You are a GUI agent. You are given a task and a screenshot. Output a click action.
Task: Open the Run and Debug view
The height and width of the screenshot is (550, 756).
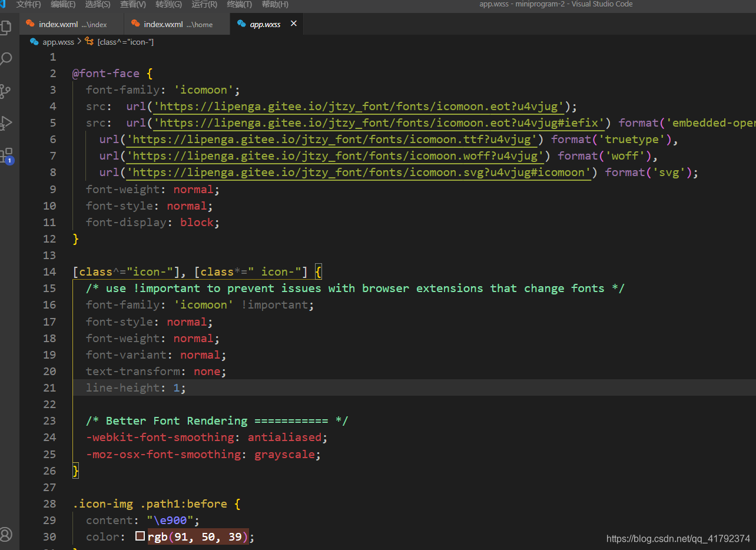point(5,123)
